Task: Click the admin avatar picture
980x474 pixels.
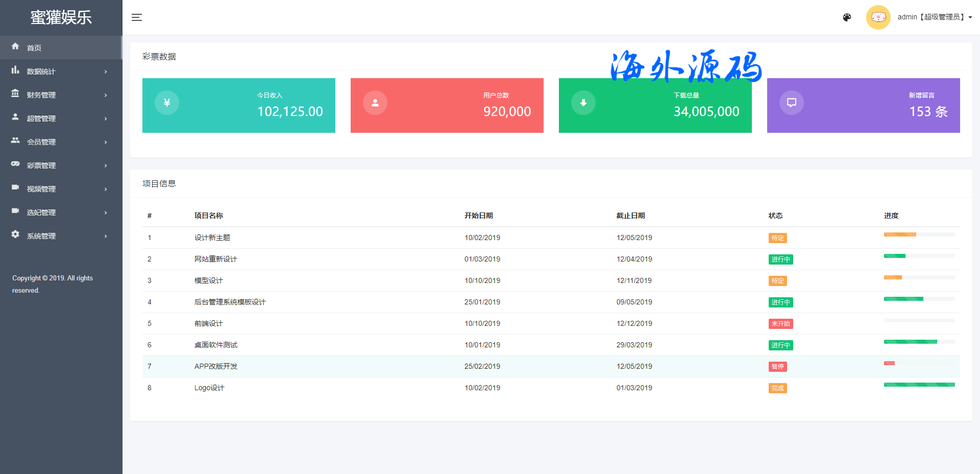Action: [878, 17]
